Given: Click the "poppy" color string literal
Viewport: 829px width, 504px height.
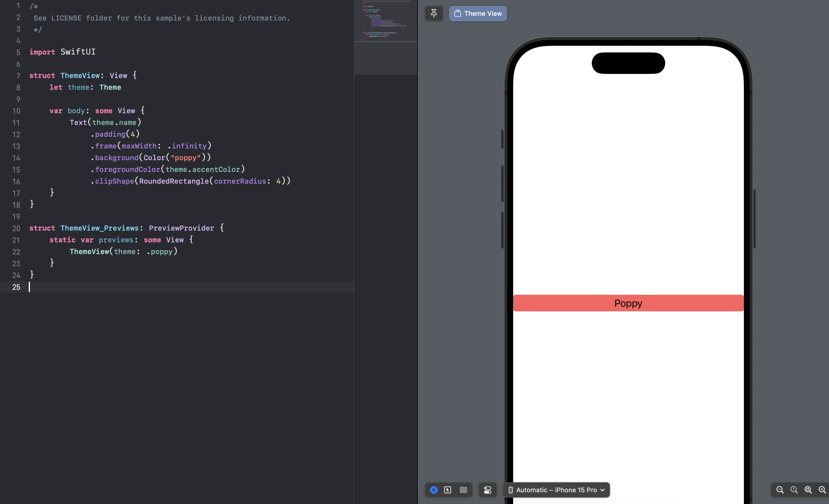Looking at the screenshot, I should [x=186, y=158].
